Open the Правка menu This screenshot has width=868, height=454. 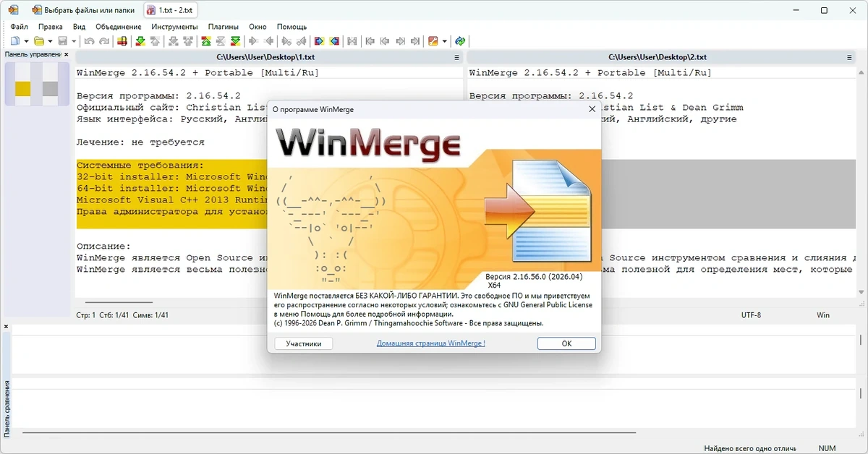tap(51, 27)
